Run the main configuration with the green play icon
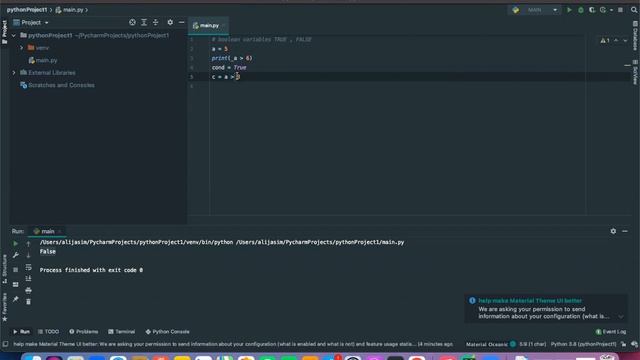 pyautogui.click(x=569, y=10)
